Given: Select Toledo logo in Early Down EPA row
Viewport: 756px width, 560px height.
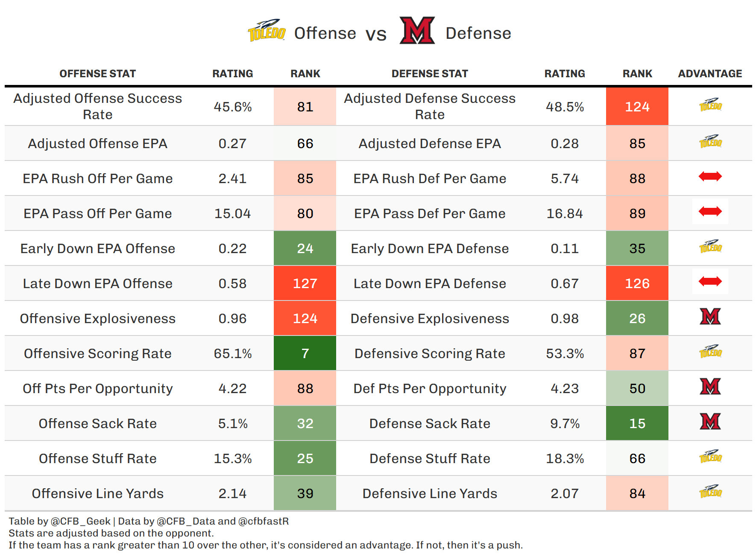Looking at the screenshot, I should tap(710, 247).
